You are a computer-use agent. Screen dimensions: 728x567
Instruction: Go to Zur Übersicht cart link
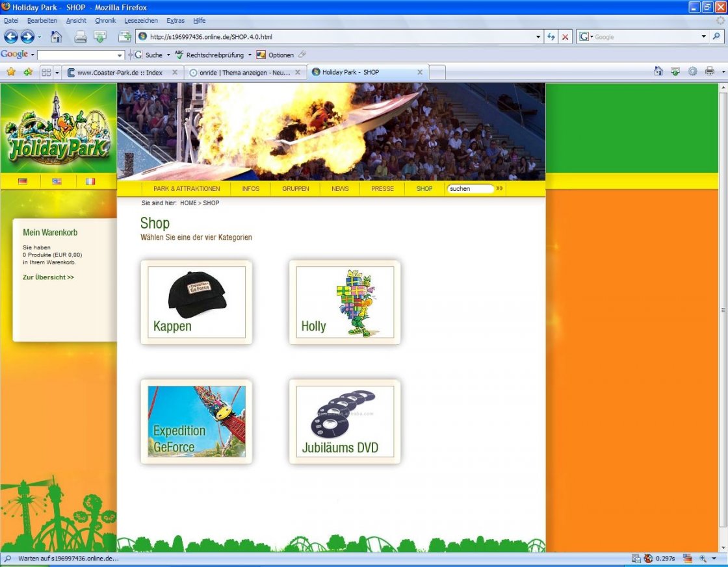point(48,277)
